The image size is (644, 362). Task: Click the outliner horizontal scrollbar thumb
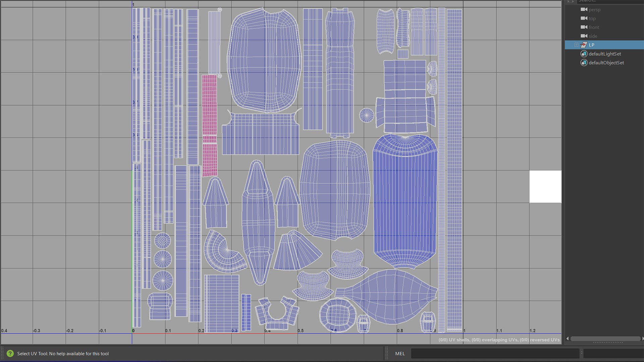tap(605, 339)
